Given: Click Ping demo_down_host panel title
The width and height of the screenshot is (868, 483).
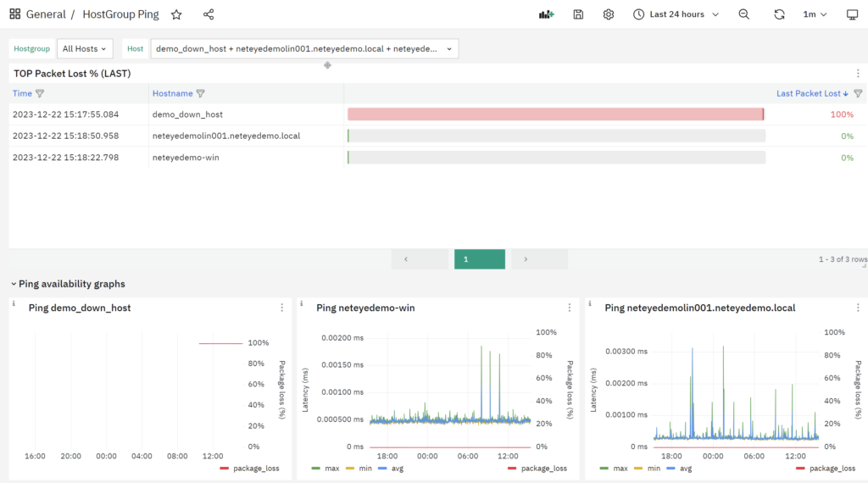Looking at the screenshot, I should [x=80, y=308].
